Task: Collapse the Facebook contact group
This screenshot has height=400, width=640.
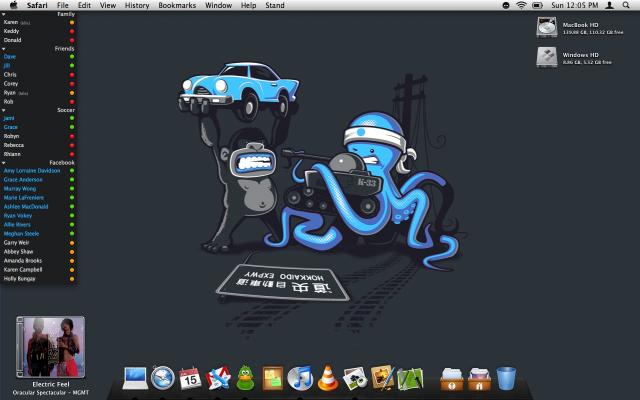Action: pyautogui.click(x=4, y=163)
